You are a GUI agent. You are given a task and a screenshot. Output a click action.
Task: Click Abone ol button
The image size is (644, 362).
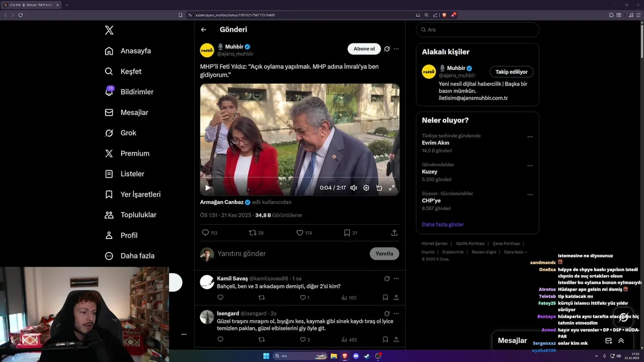pos(364,49)
